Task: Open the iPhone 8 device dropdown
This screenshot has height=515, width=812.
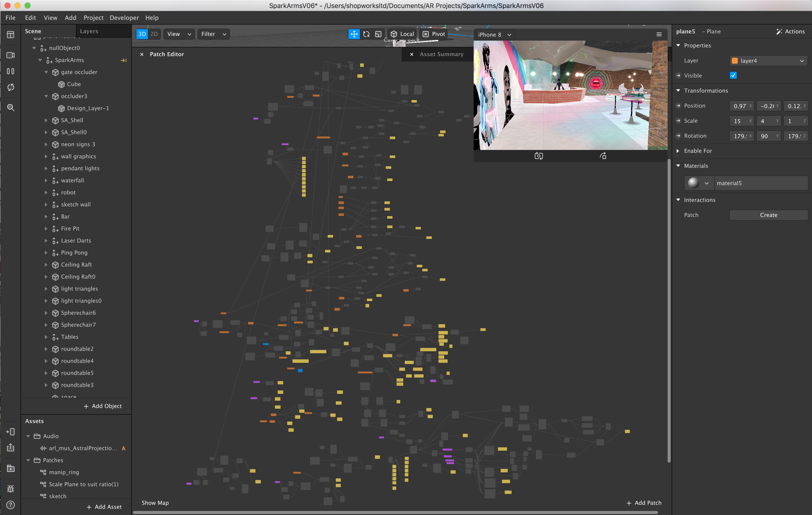Action: (495, 35)
